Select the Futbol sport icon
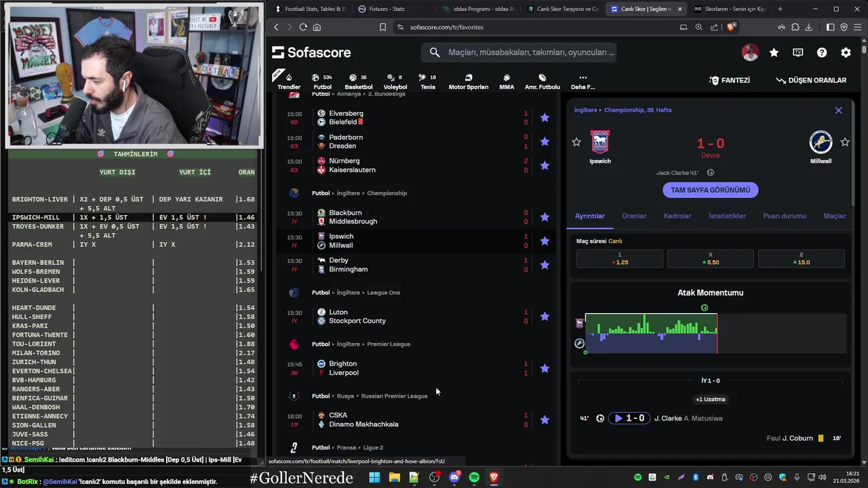 pyautogui.click(x=322, y=81)
